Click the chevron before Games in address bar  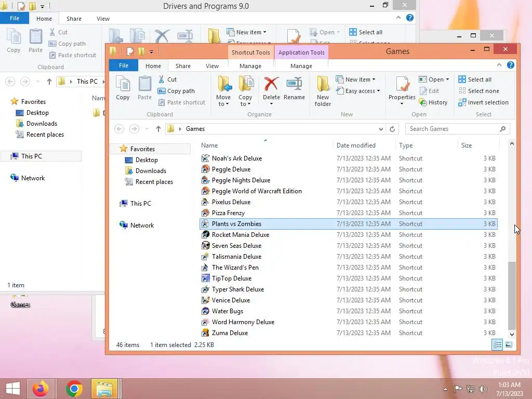click(180, 129)
